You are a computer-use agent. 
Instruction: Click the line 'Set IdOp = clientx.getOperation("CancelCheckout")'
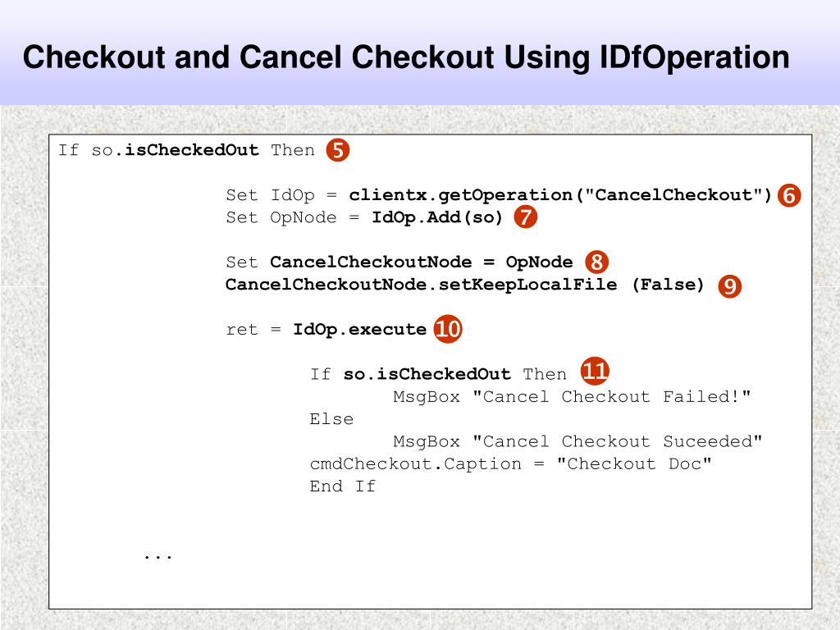499,195
